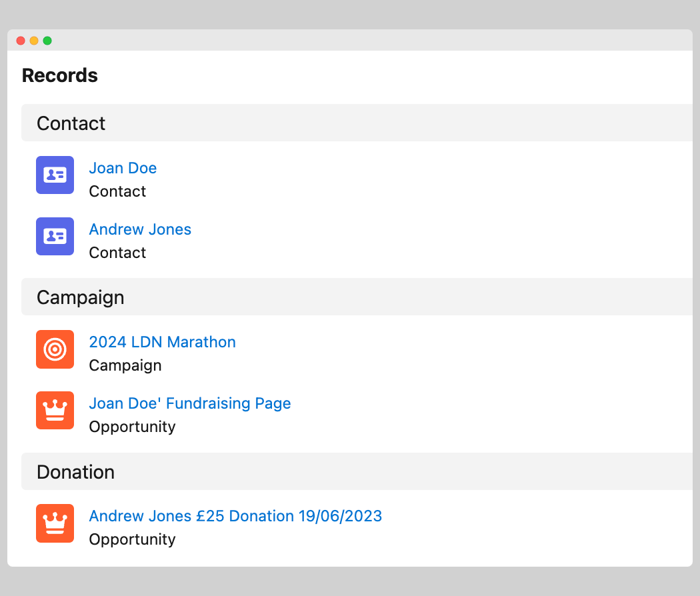The height and width of the screenshot is (596, 700).
Task: Click the Campaign label under 2024 LDN Marathon
Action: [125, 365]
